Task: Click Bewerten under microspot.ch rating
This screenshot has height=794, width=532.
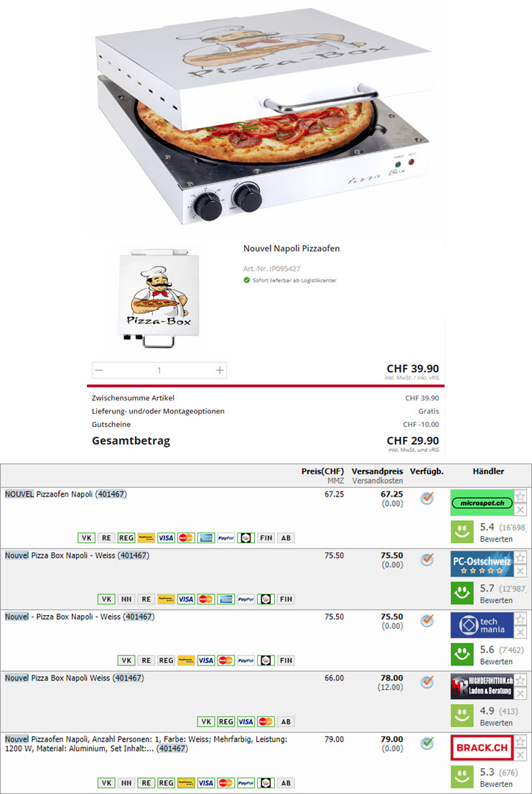Action: pyautogui.click(x=496, y=539)
